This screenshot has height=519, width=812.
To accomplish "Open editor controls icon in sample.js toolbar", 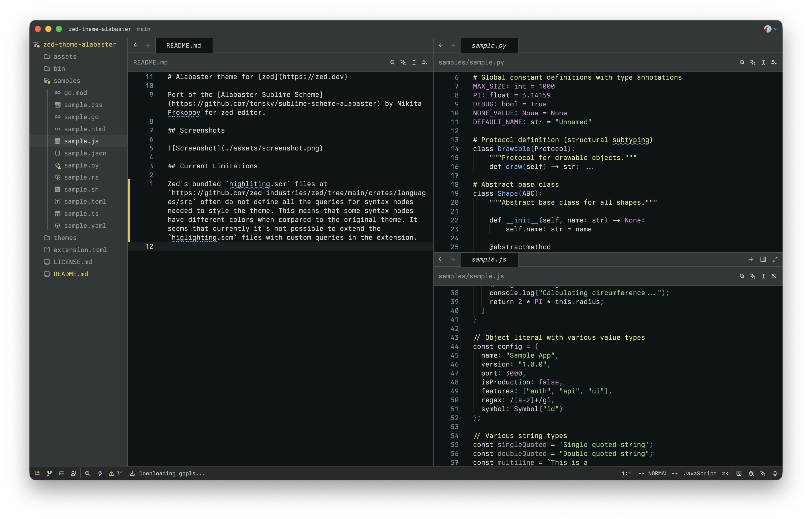I will click(774, 276).
